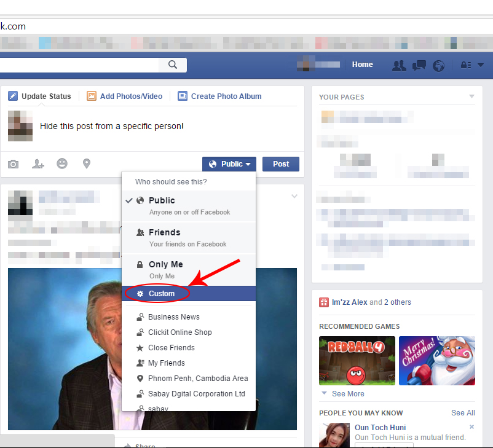This screenshot has width=493, height=448.
Task: Expand Your Pages panel options arrow
Action: [471, 96]
